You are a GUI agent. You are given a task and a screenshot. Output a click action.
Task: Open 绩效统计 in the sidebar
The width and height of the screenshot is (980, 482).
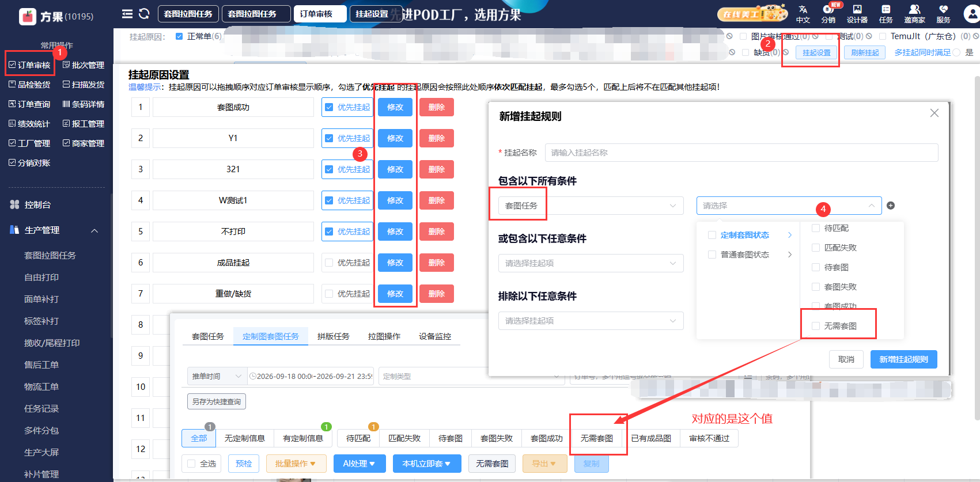coord(29,124)
